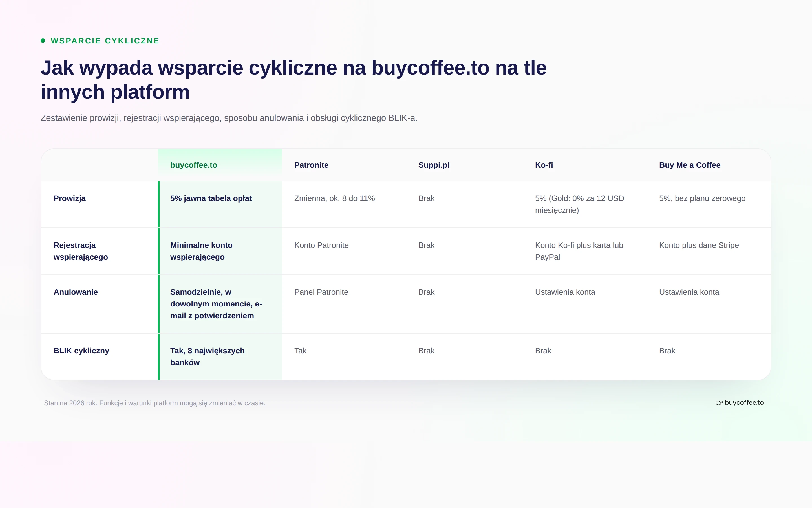Click the Ko-fi column header

(544, 165)
